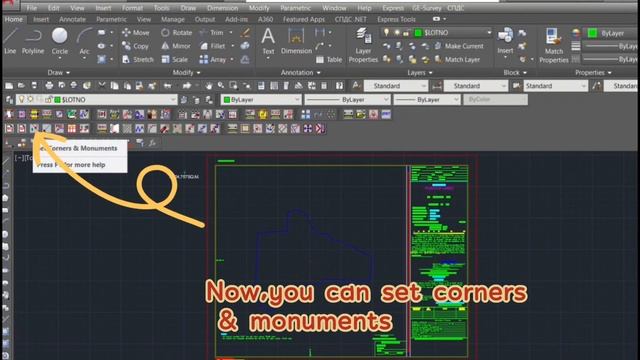The image size is (640, 360).
Task: Activate the Trim command
Action: coord(211,33)
